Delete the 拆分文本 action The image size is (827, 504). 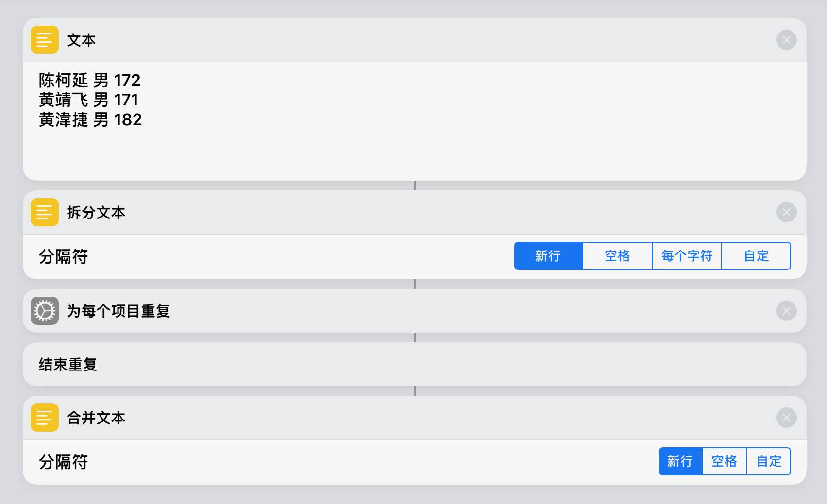tap(786, 212)
